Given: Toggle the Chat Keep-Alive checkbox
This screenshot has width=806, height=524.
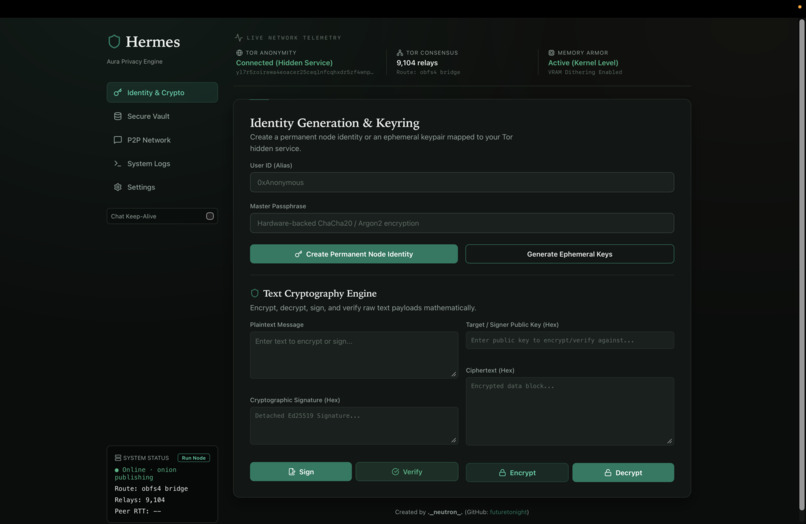Looking at the screenshot, I should pos(210,216).
